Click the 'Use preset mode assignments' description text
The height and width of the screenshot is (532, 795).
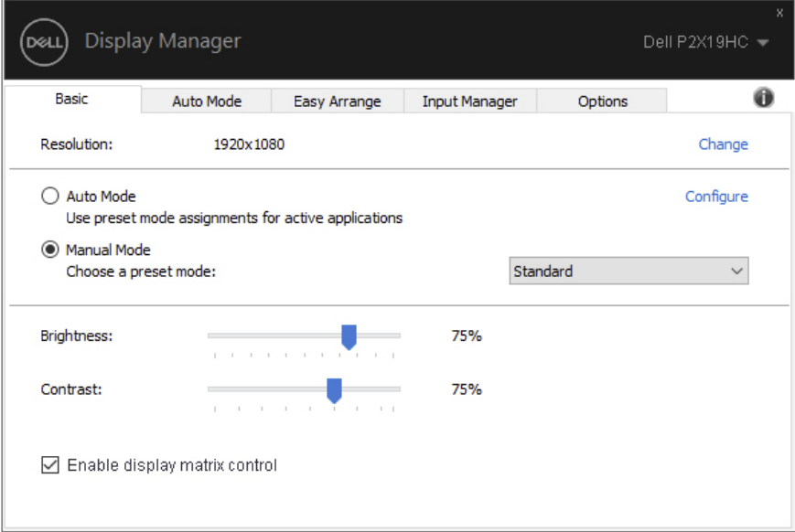coord(234,218)
